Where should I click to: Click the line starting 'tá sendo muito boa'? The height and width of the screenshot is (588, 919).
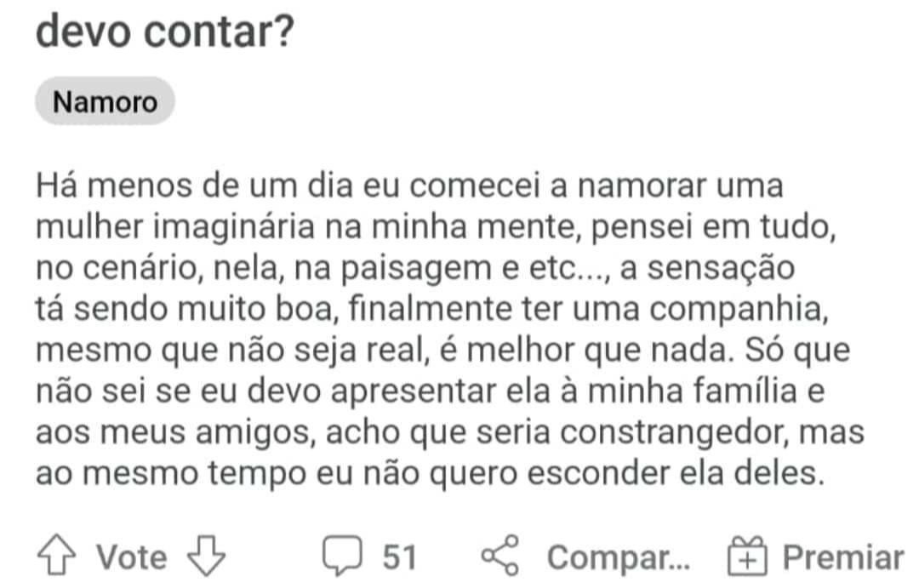pyautogui.click(x=432, y=310)
